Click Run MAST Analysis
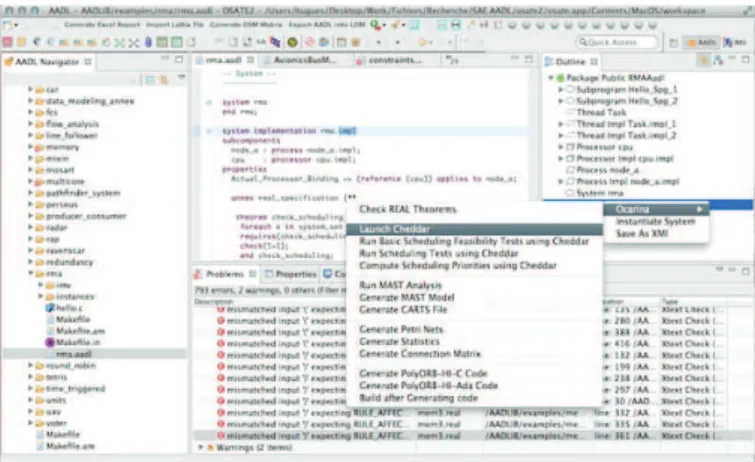Viewport: 755px width, 462px height. pyautogui.click(x=400, y=285)
